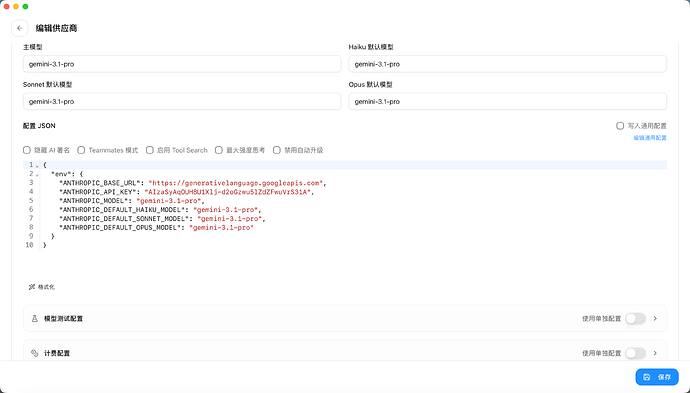Collapse JSON root at line 1
The height and width of the screenshot is (393, 690).
pyautogui.click(x=37, y=165)
